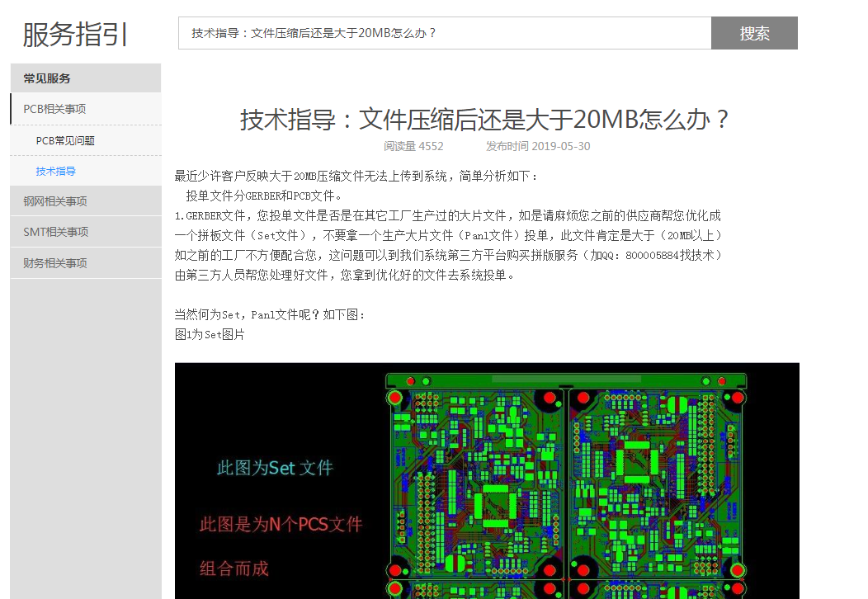Screen dimensions: 868x599
Task: Open the PCB常见问题 submenu item
Action: [65, 140]
